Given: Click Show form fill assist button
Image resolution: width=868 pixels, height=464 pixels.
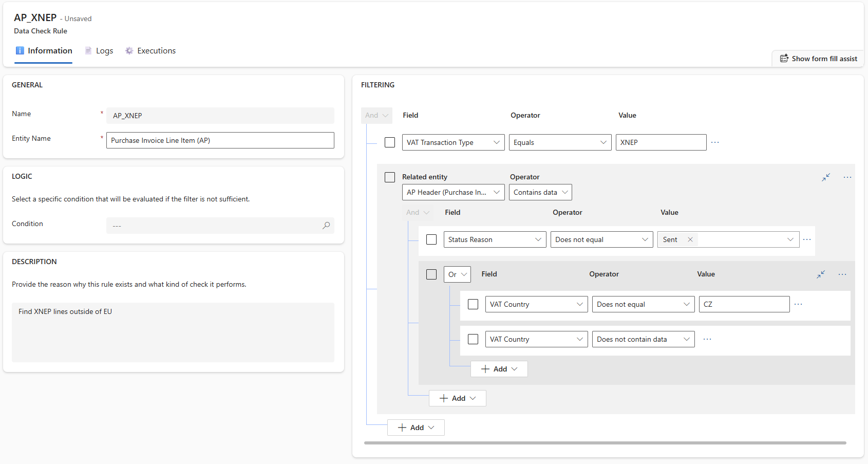Looking at the screenshot, I should point(819,59).
